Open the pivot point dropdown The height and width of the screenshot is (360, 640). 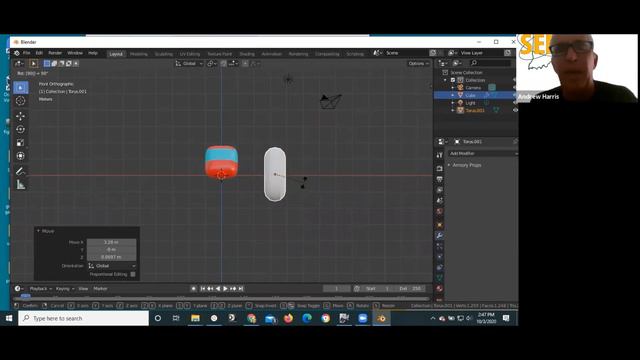pos(211,64)
